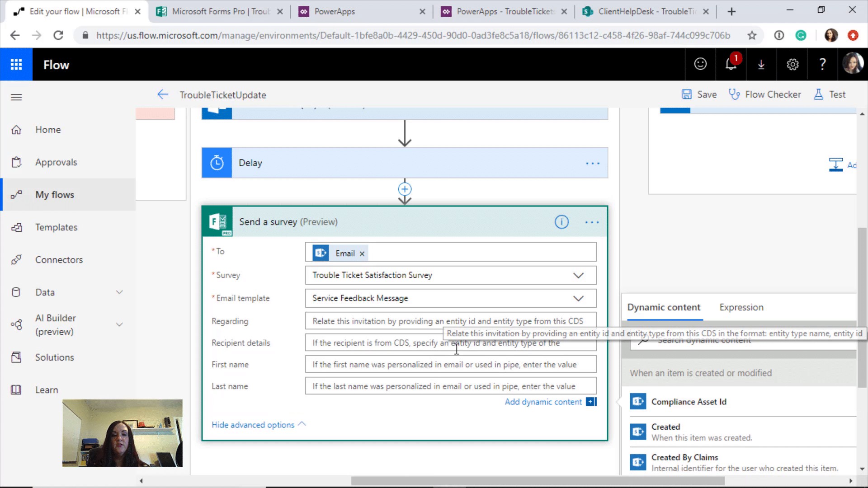Screen dimensions: 868x488
Task: Open the Email template dropdown list
Action: (x=578, y=298)
